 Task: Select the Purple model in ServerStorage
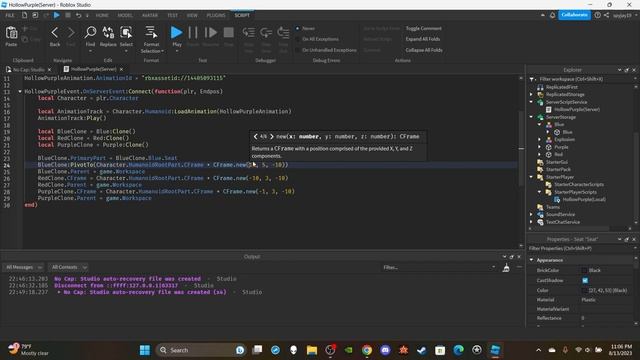click(561, 147)
